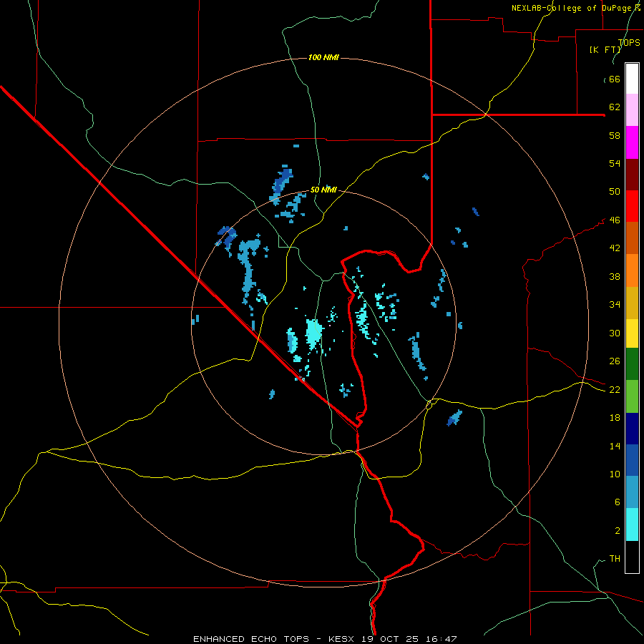This screenshot has width=644, height=644.
Task: Click the 50 NMI range ring label
Action: [x=323, y=190]
